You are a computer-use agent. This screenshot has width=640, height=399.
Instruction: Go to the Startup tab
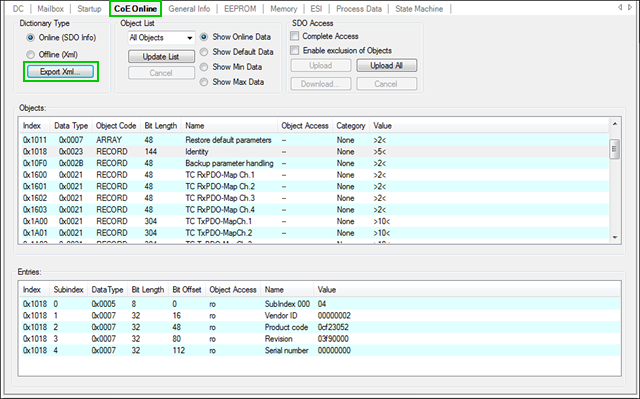[89, 9]
